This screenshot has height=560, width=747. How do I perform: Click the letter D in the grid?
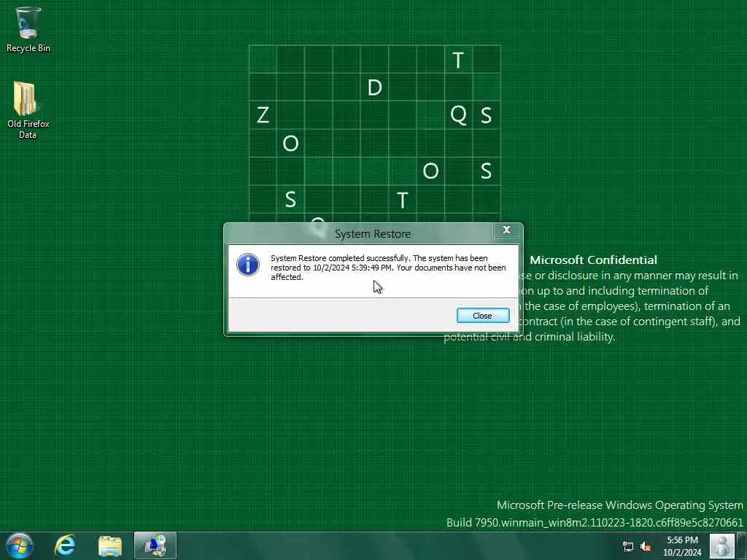click(x=374, y=87)
